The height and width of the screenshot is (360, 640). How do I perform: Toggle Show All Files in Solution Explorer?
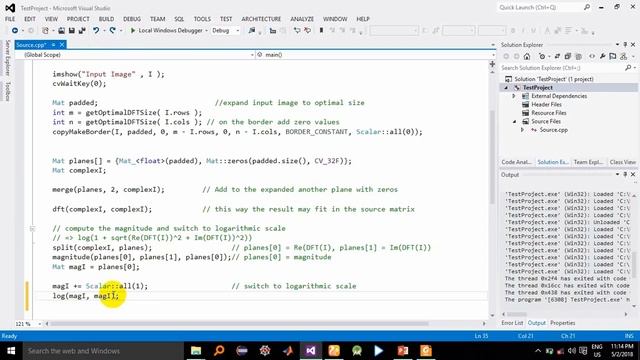578,56
